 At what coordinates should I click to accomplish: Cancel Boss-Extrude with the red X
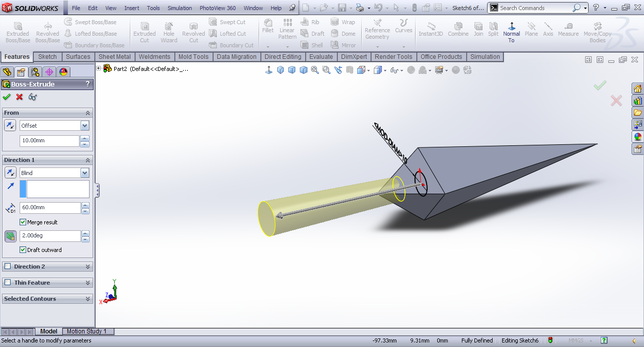click(x=20, y=97)
